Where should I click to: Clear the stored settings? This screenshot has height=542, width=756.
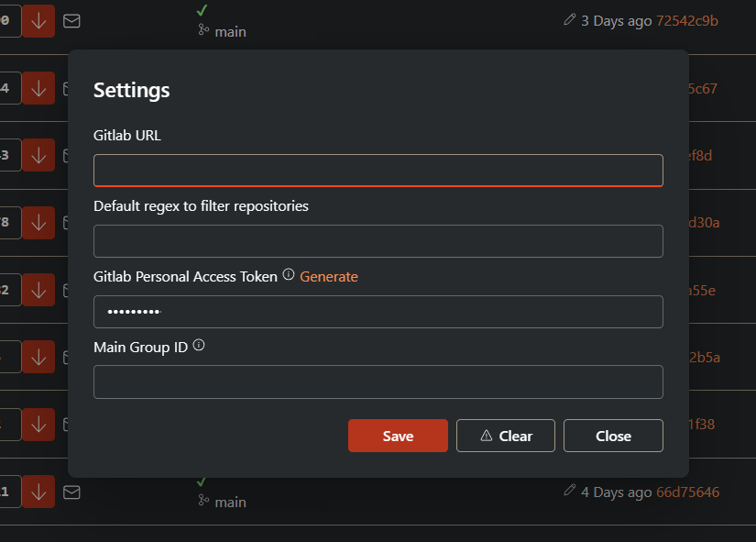[505, 436]
